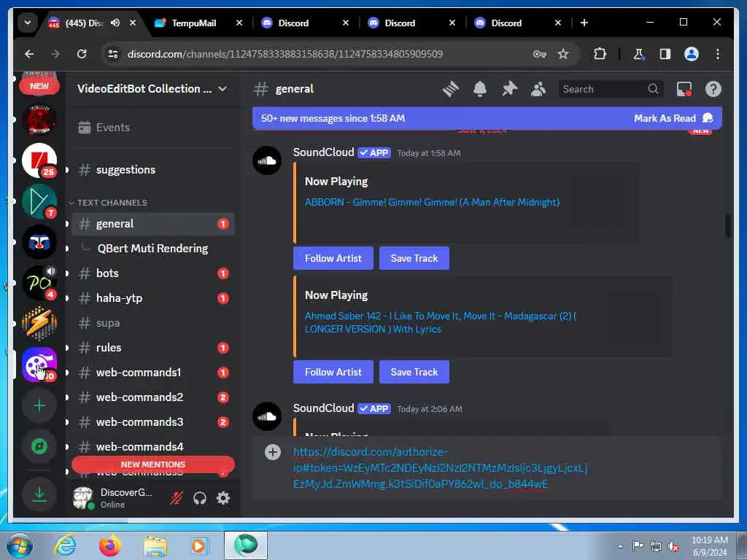Show hidden system tray icons arrow

coord(620,546)
